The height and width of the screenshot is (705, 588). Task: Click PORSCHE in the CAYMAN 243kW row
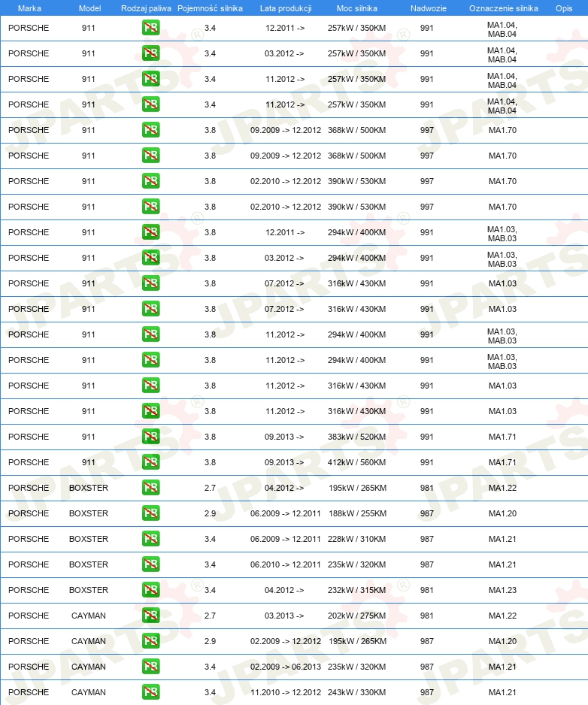click(x=29, y=692)
